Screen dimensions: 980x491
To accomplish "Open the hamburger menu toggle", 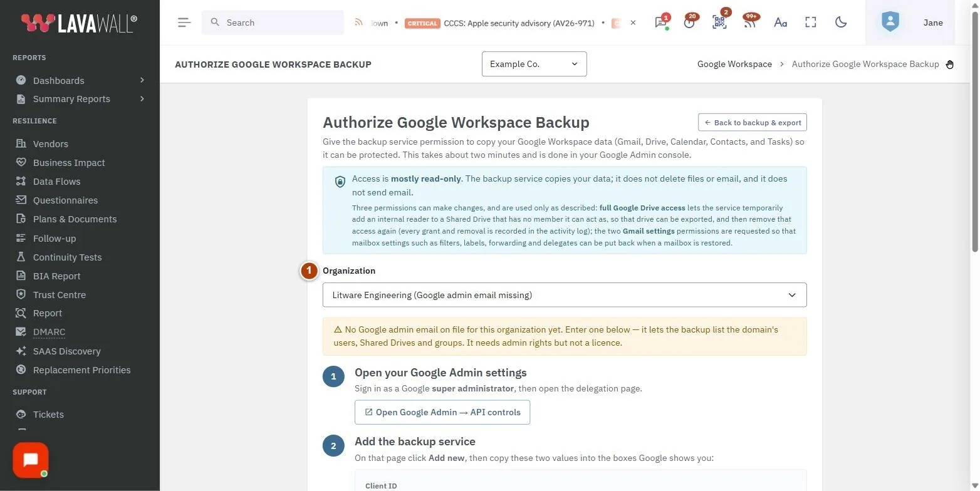I will tap(184, 23).
